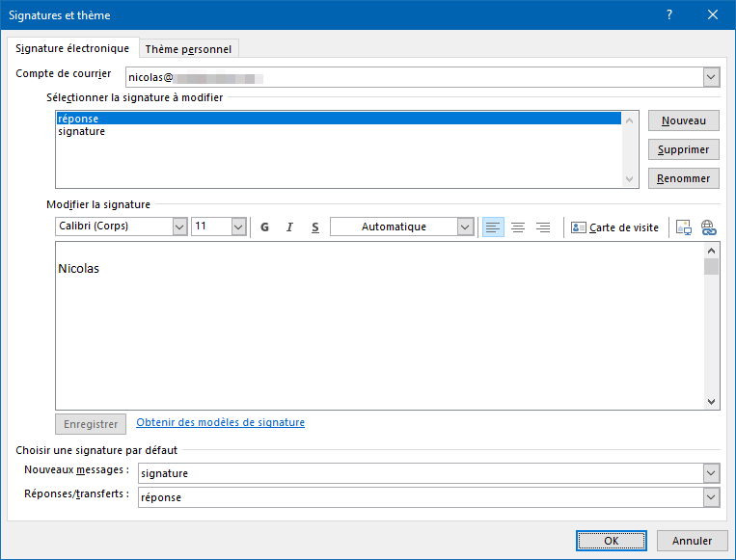Click the Supprimer button
The image size is (736, 560).
(x=683, y=149)
